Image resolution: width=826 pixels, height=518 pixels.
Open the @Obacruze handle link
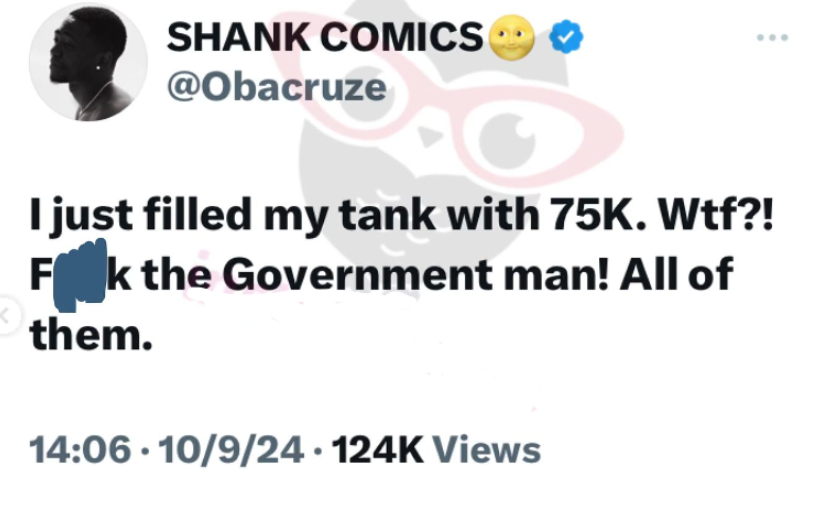(x=276, y=87)
